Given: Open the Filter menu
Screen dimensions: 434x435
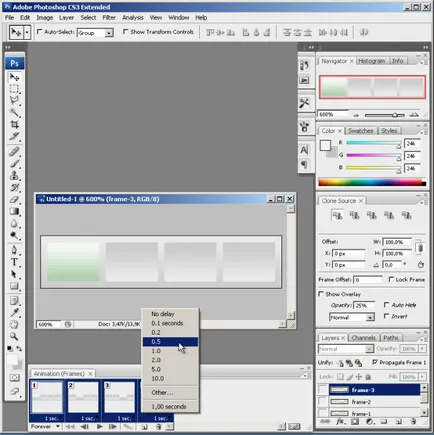Looking at the screenshot, I should pos(109,18).
